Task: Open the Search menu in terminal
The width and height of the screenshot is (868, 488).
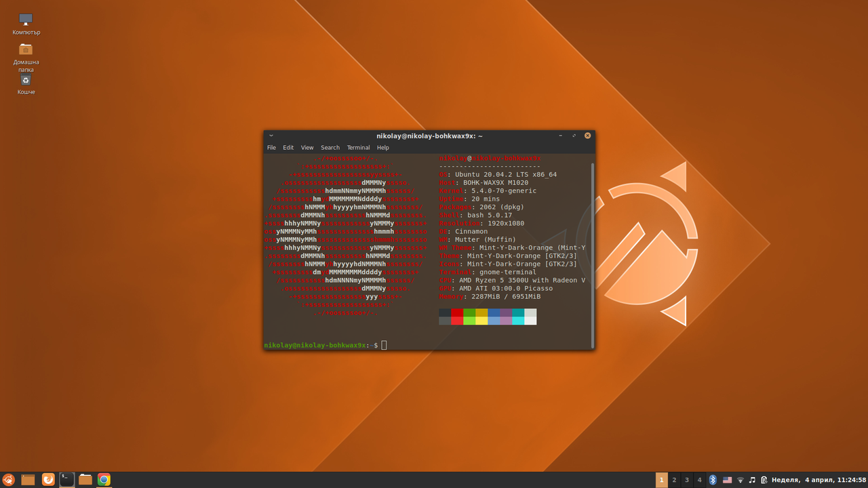Action: click(330, 147)
